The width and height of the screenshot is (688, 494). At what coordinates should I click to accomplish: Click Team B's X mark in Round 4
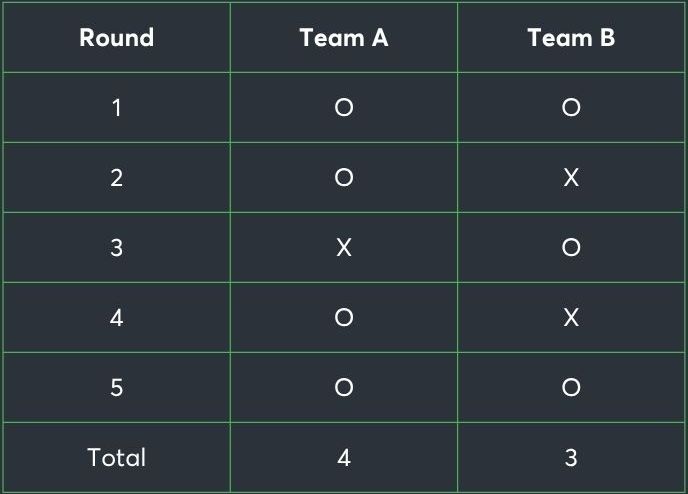coord(571,317)
